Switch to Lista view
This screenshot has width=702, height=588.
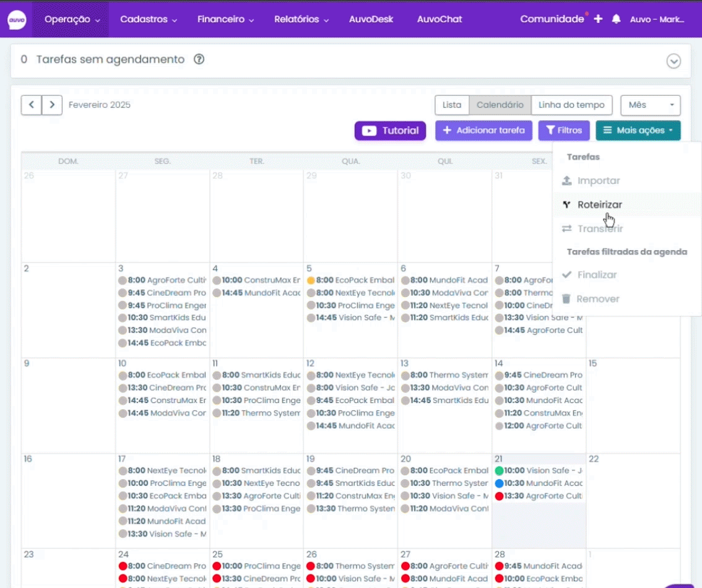(452, 105)
